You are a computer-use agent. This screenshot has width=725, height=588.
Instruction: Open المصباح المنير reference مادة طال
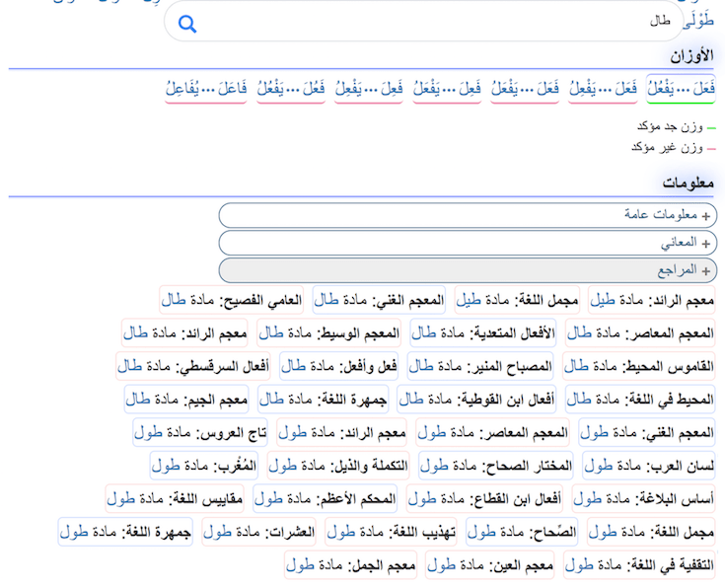point(480,366)
